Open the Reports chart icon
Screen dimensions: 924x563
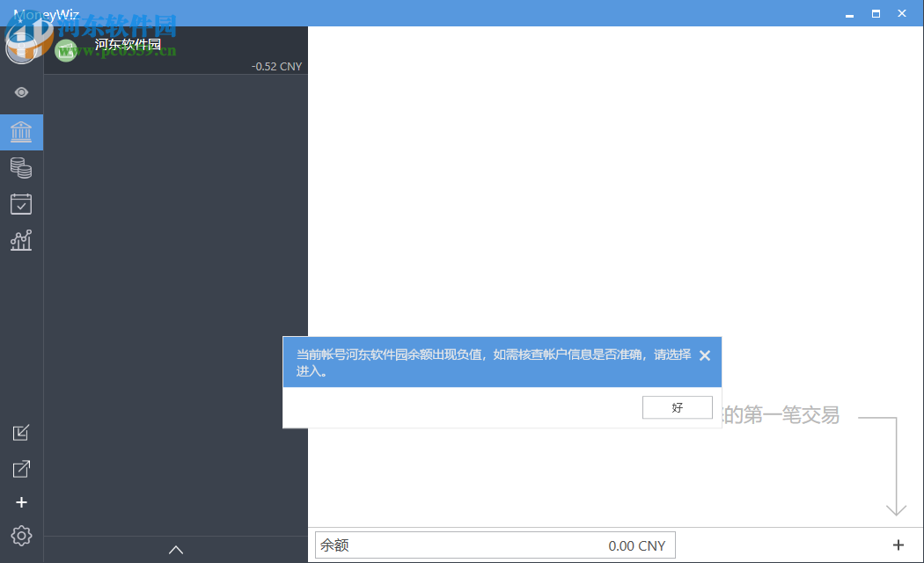[x=21, y=239]
